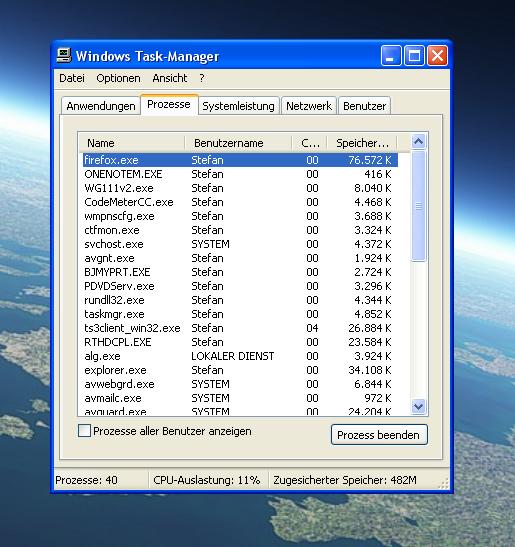Click the process list scrollbar thumb
Screen dimensions: 515x547
(x=418, y=206)
